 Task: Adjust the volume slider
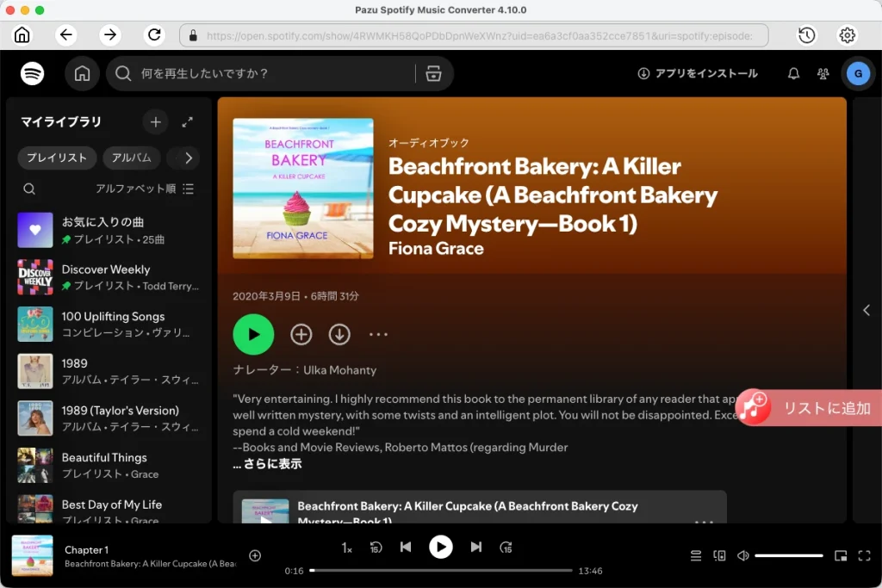789,555
